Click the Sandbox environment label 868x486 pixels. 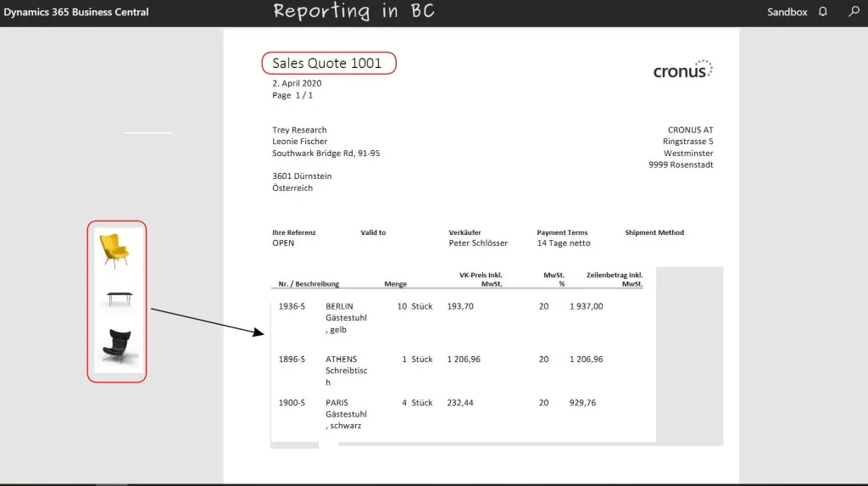(787, 12)
